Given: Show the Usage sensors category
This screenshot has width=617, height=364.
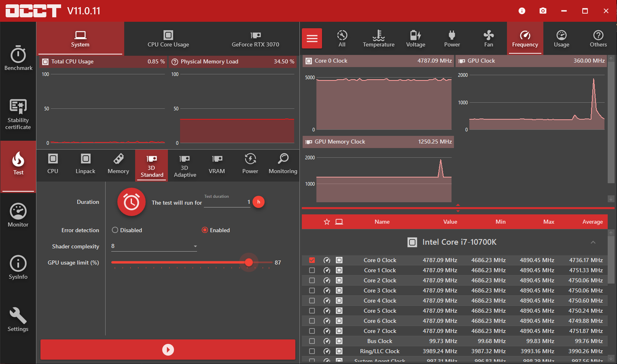Looking at the screenshot, I should [562, 39].
